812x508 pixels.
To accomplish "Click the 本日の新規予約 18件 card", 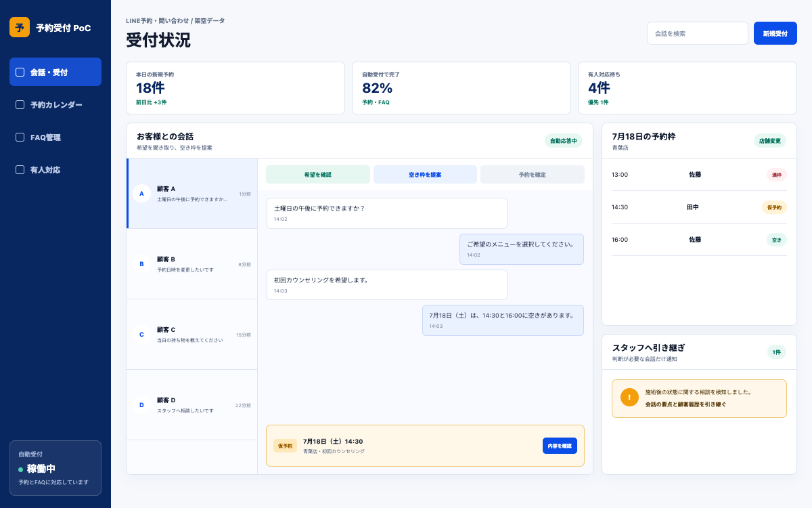I will pyautogui.click(x=235, y=88).
